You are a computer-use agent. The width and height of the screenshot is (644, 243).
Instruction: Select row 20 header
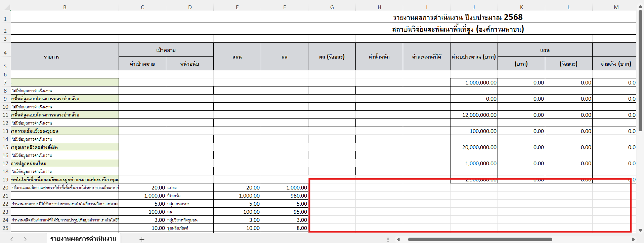click(5, 187)
